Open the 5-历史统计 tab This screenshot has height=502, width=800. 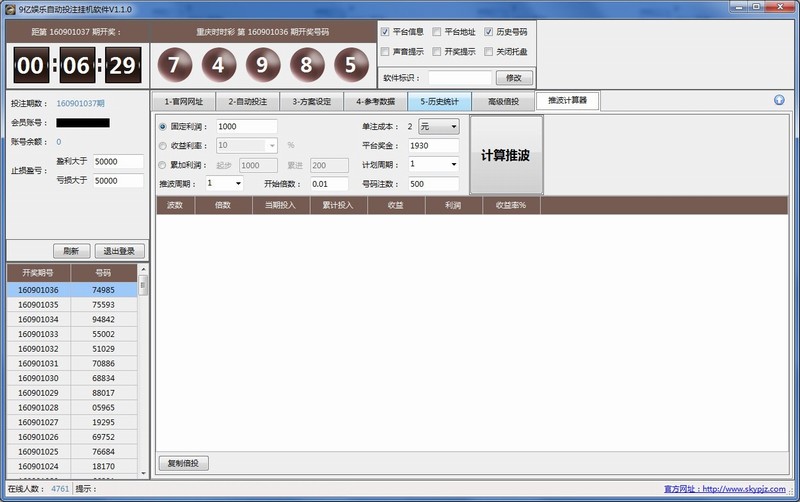click(x=439, y=101)
